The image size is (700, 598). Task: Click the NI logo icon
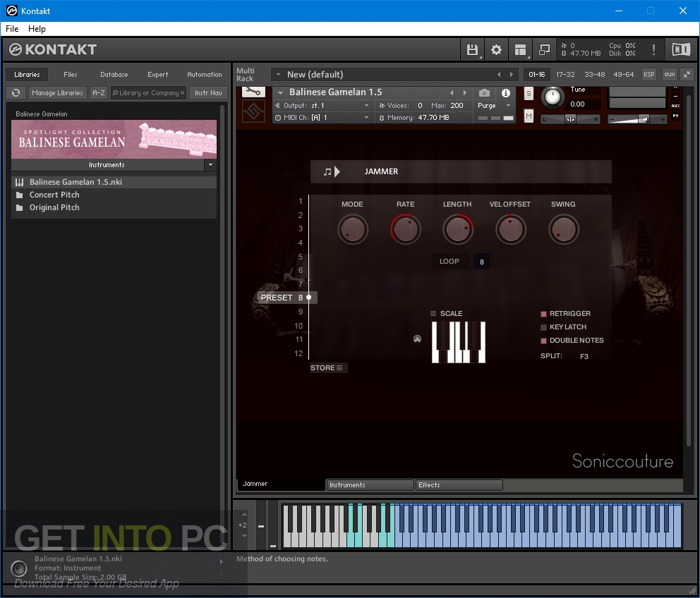[x=681, y=49]
